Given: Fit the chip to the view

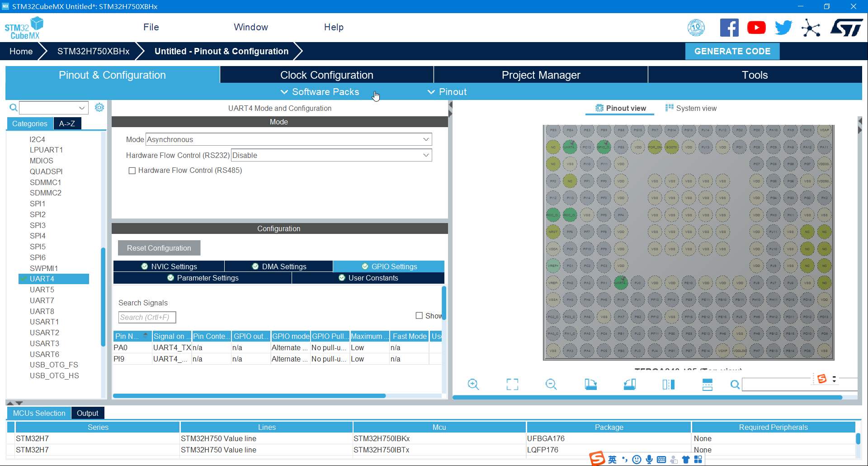Looking at the screenshot, I should (x=512, y=385).
